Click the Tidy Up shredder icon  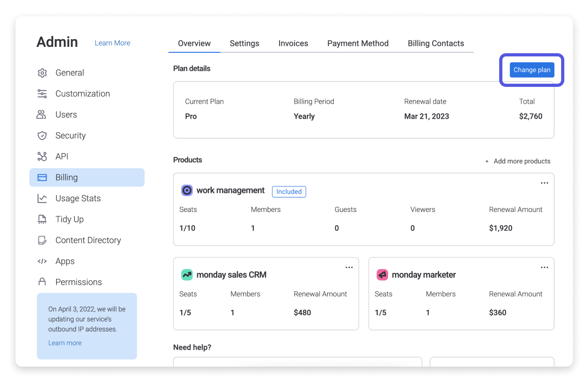tap(42, 219)
